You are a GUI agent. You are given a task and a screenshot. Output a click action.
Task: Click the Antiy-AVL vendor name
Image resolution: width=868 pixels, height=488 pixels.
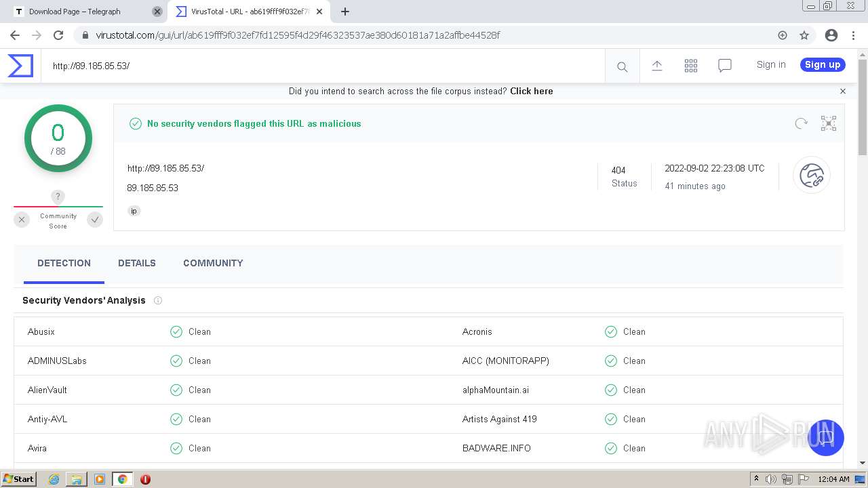pyautogui.click(x=48, y=419)
